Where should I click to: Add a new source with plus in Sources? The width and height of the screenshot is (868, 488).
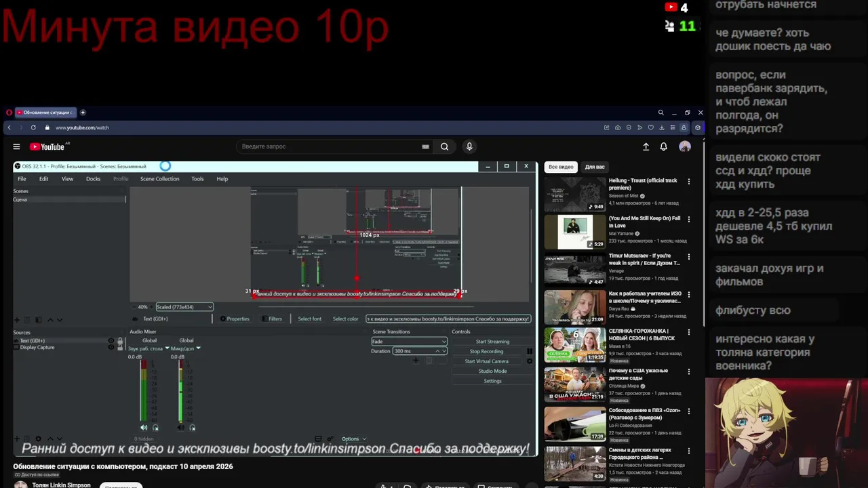[x=17, y=439]
